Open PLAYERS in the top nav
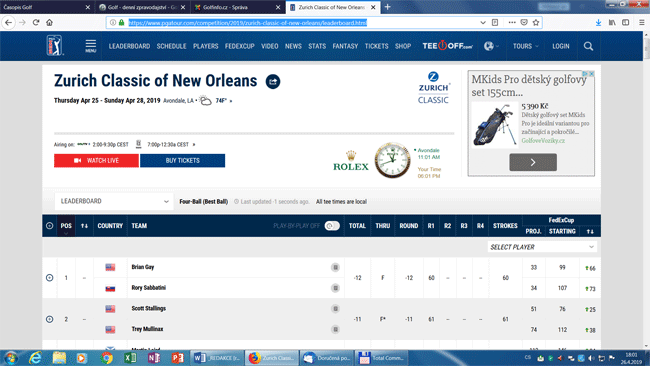Viewport: 650px width, 366px height. coord(206,46)
